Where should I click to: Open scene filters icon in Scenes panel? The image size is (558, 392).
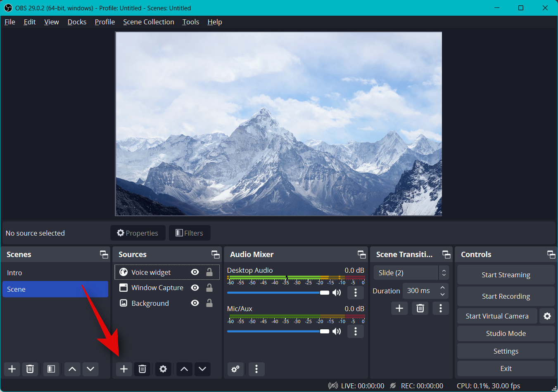(x=51, y=369)
